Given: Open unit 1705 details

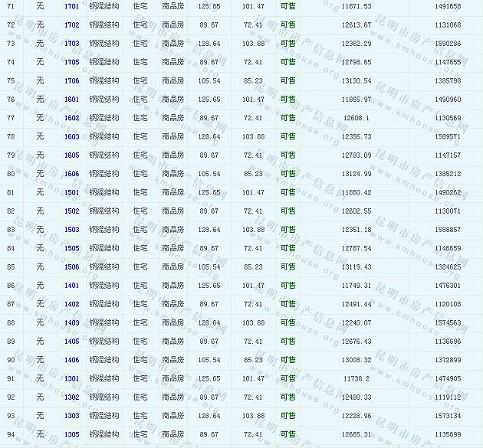Looking at the screenshot, I should [71, 62].
